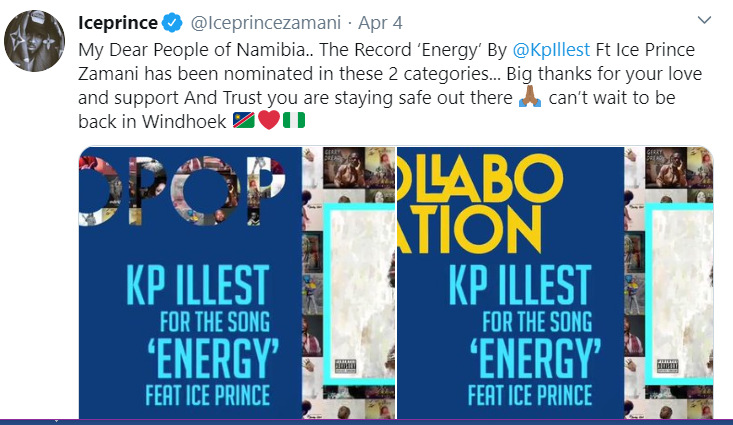This screenshot has width=733, height=425.
Task: Open the @Iceprincezamani handle
Action: (x=259, y=23)
